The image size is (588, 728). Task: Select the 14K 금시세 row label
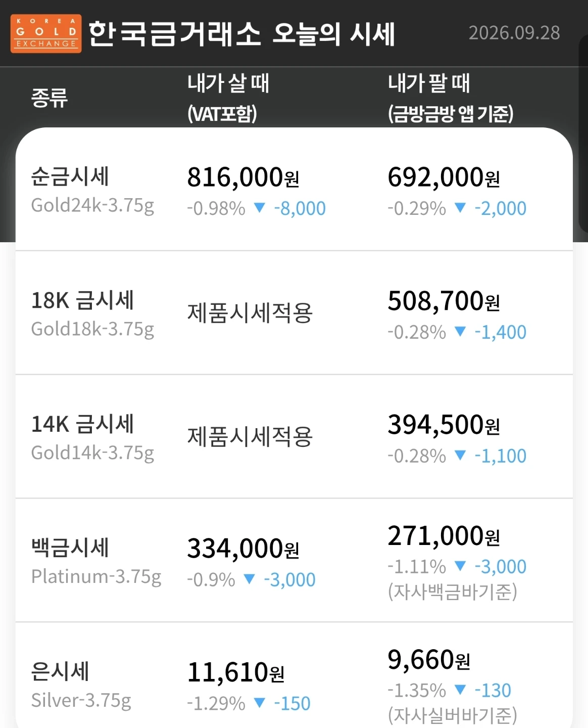(x=92, y=438)
